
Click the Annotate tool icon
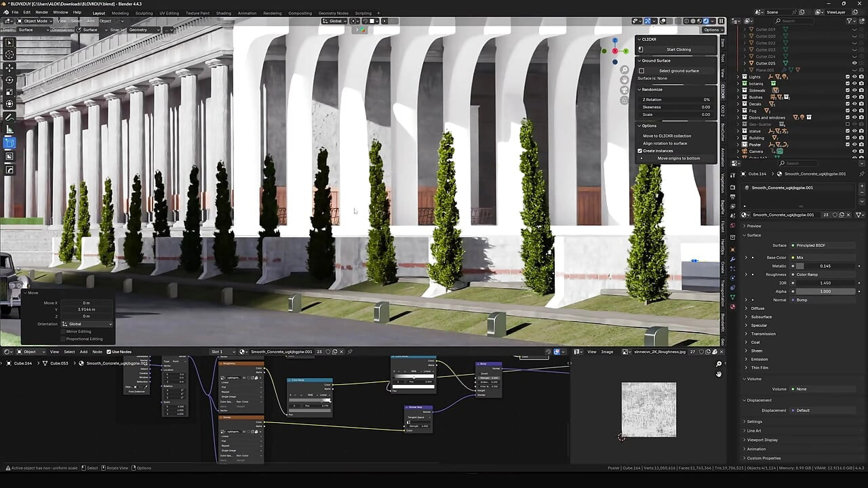(9, 117)
